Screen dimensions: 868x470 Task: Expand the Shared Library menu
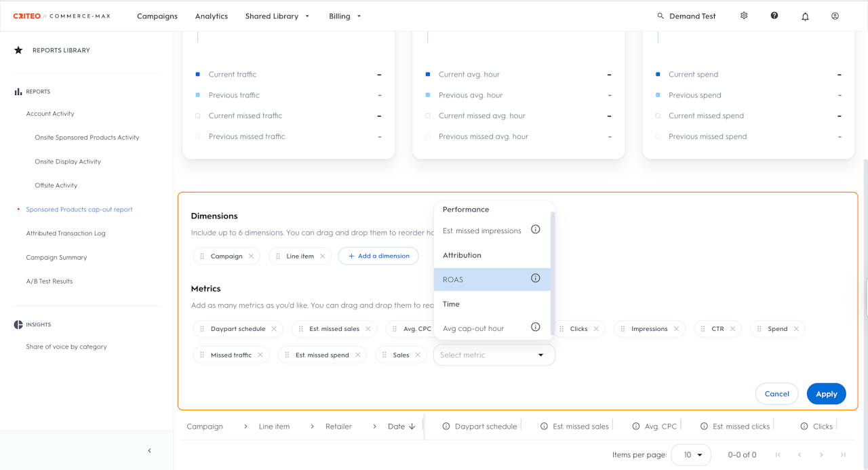(277, 16)
